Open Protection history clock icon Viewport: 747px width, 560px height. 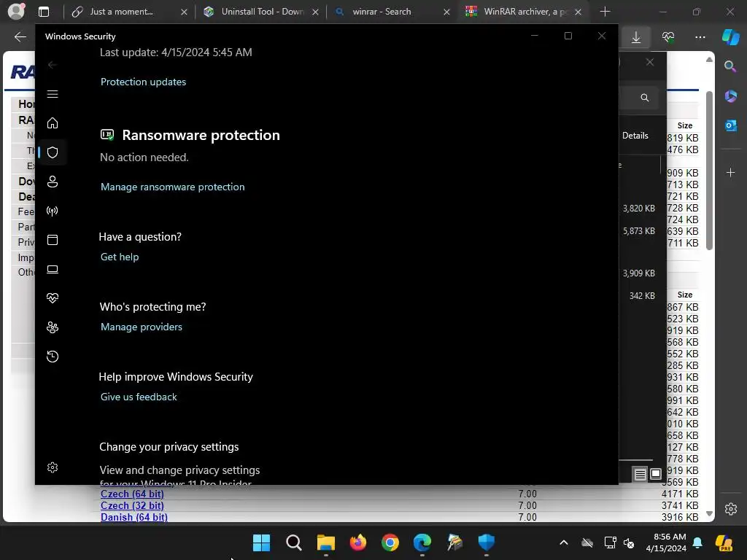pyautogui.click(x=53, y=356)
